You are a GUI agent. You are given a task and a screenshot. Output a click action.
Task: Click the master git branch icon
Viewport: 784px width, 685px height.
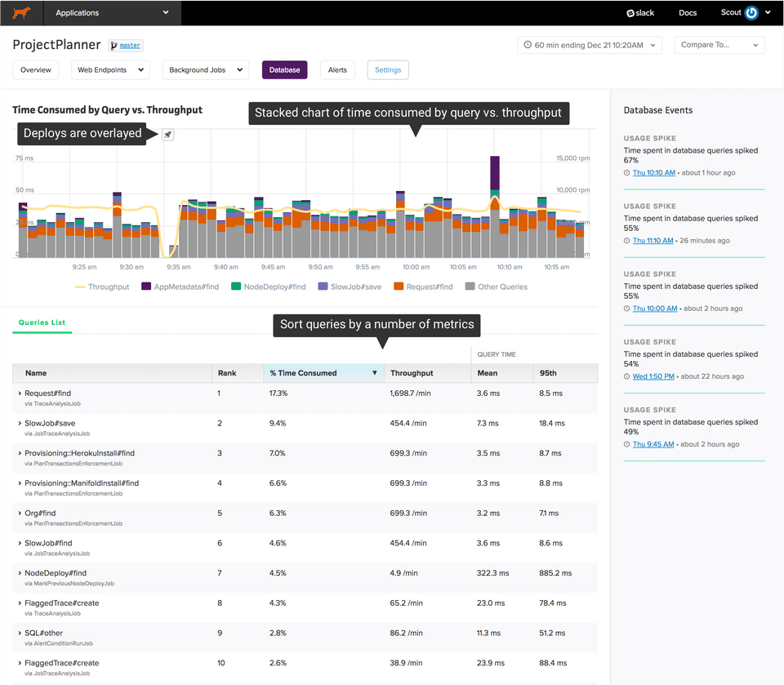[x=114, y=46]
